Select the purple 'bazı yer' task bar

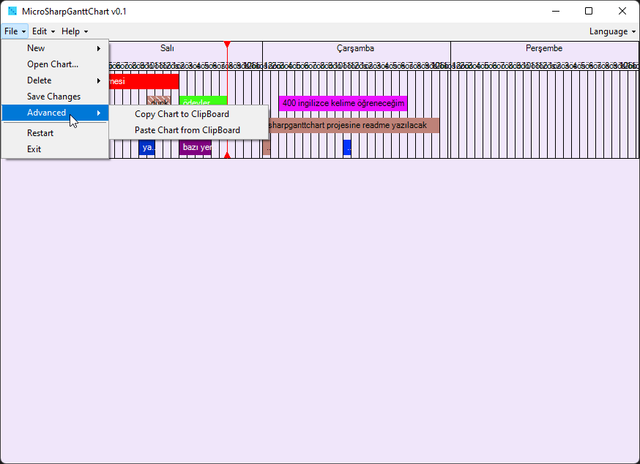coord(195,148)
